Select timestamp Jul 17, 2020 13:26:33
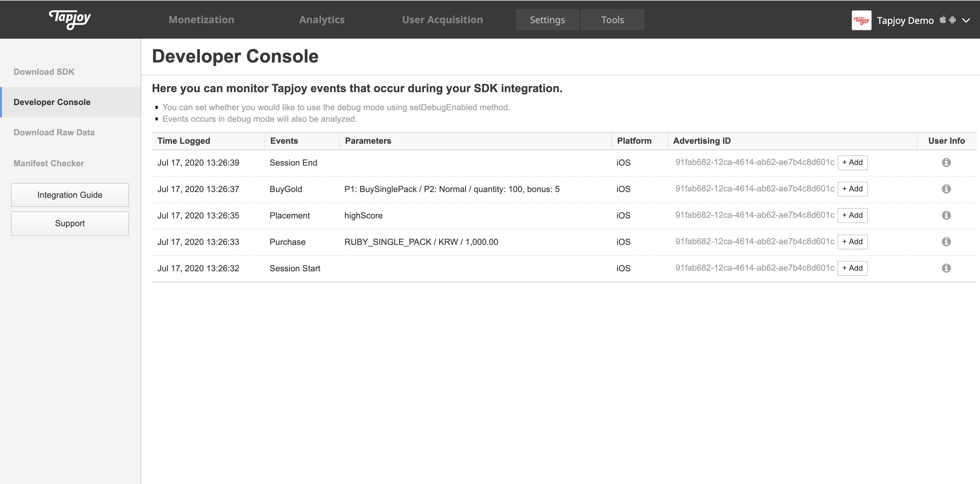980x484 pixels. coord(198,242)
